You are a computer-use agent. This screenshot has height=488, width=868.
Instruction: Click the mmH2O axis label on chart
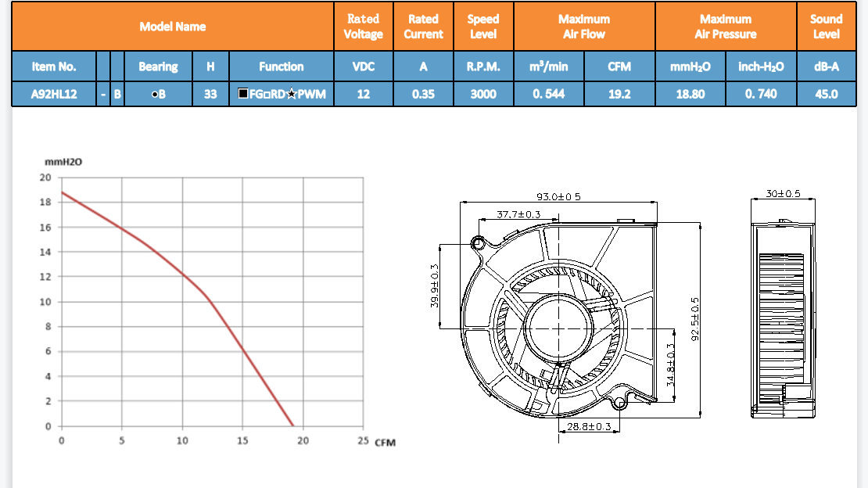63,162
